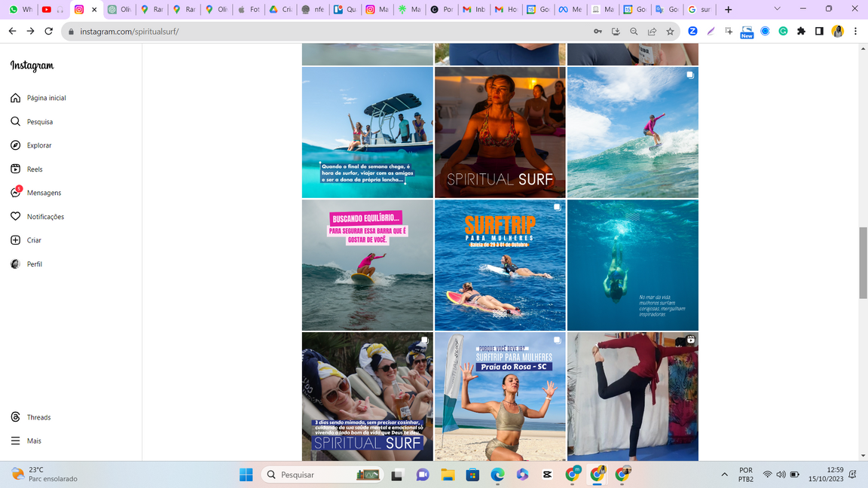Open the Surftrip para mulheres post

pos(500,265)
